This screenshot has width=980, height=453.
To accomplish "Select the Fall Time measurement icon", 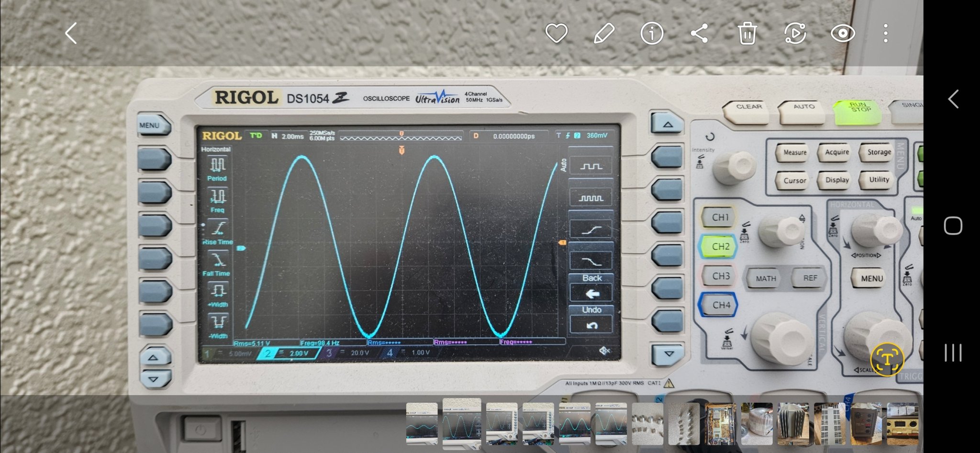I will 217,264.
